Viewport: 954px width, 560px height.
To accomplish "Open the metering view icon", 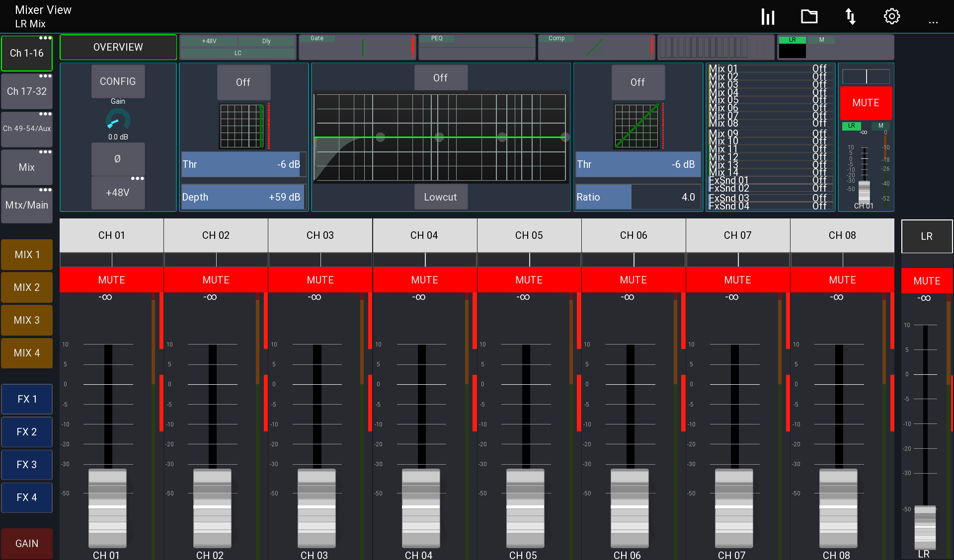I will [768, 16].
